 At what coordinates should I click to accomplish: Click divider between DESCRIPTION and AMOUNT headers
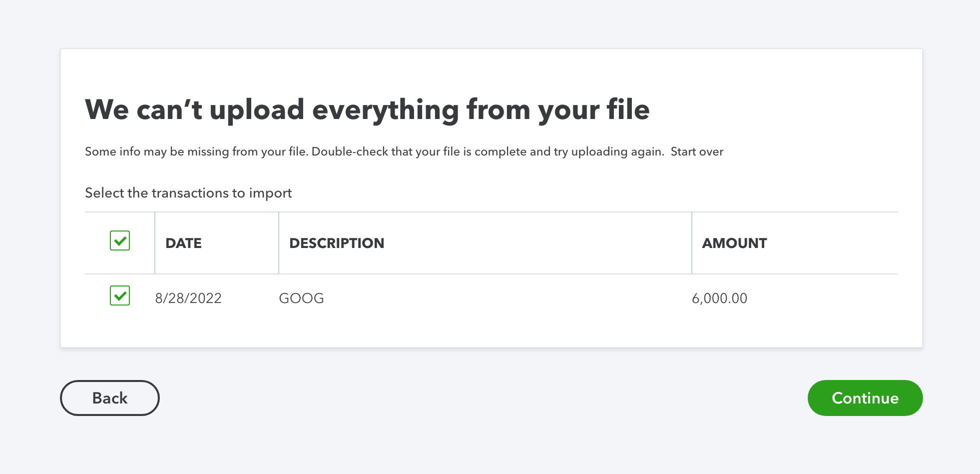click(692, 243)
